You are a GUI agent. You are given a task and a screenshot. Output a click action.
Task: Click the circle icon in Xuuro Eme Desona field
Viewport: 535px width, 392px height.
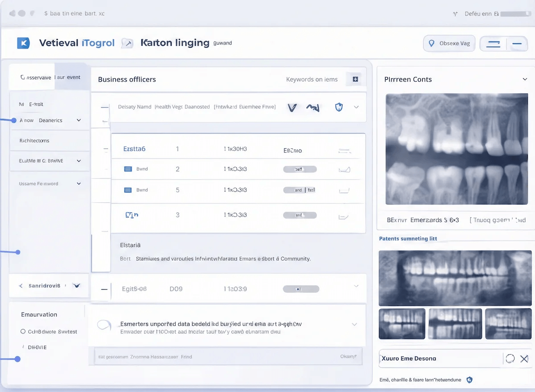(x=510, y=358)
